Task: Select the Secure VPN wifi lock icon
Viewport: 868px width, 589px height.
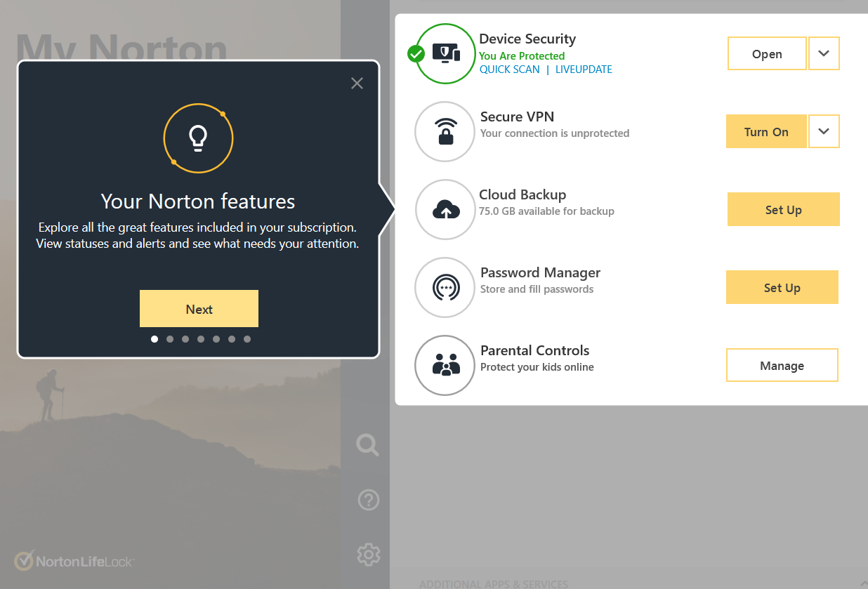Action: (x=445, y=131)
